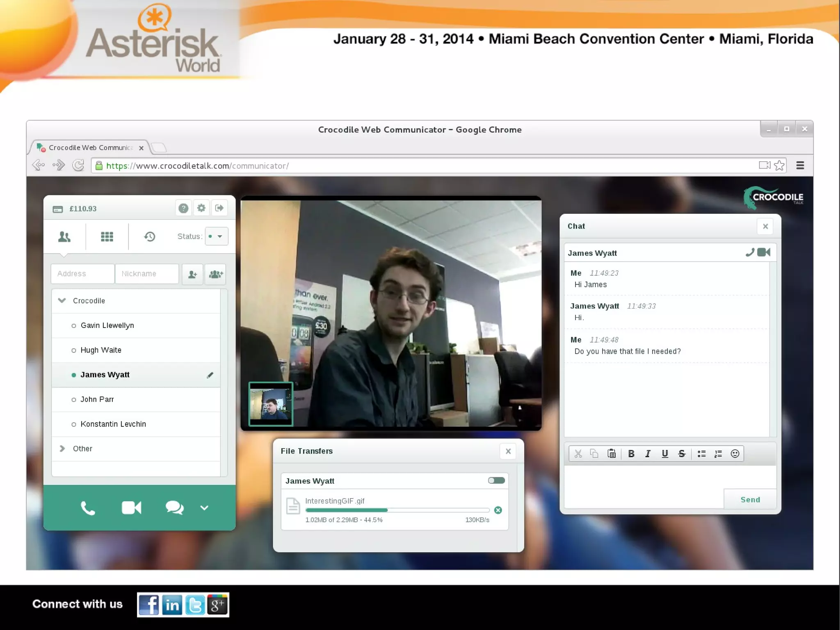Toggle the James Wyatt file transfer switch
Screen dimensions: 840x630
coord(496,481)
